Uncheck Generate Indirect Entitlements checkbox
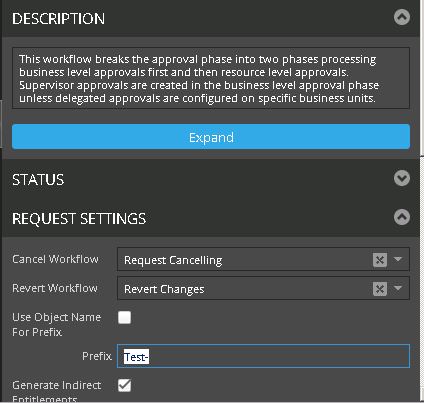The height and width of the screenshot is (403, 424). [x=124, y=385]
